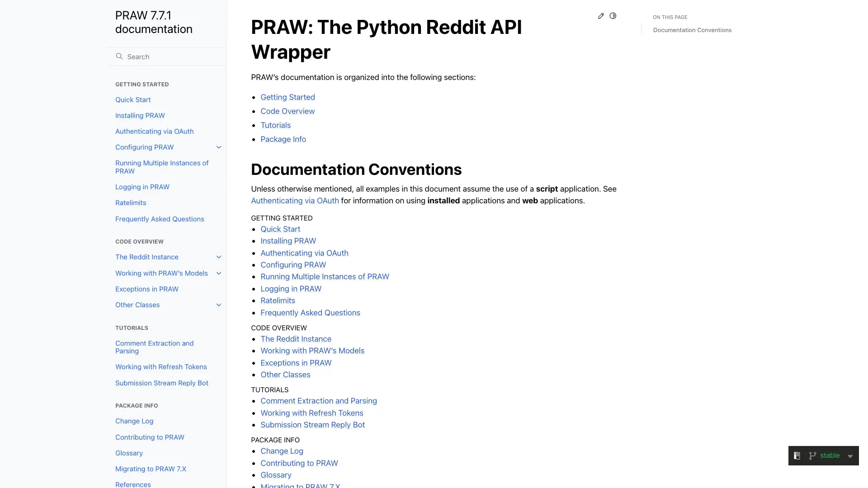The width and height of the screenshot is (868, 488).
Task: Click Frequently Asked Questions content link
Action: 310,313
